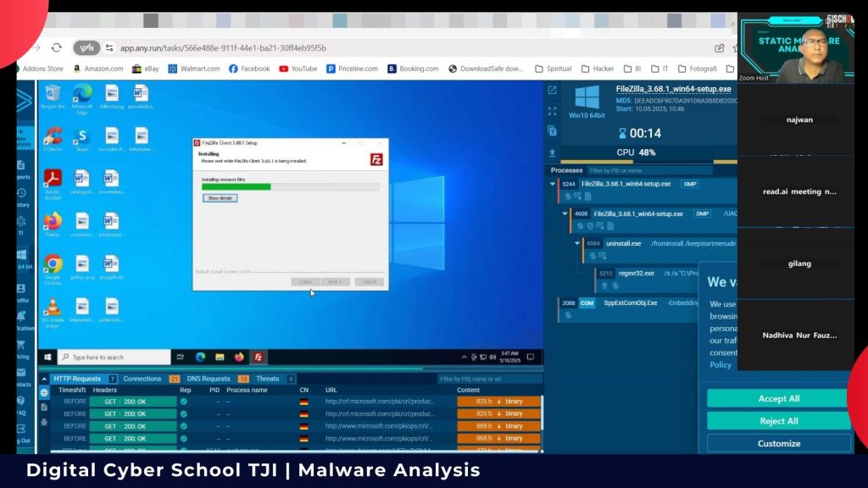Select the FileZilla icon on the VM taskbar

click(x=258, y=357)
